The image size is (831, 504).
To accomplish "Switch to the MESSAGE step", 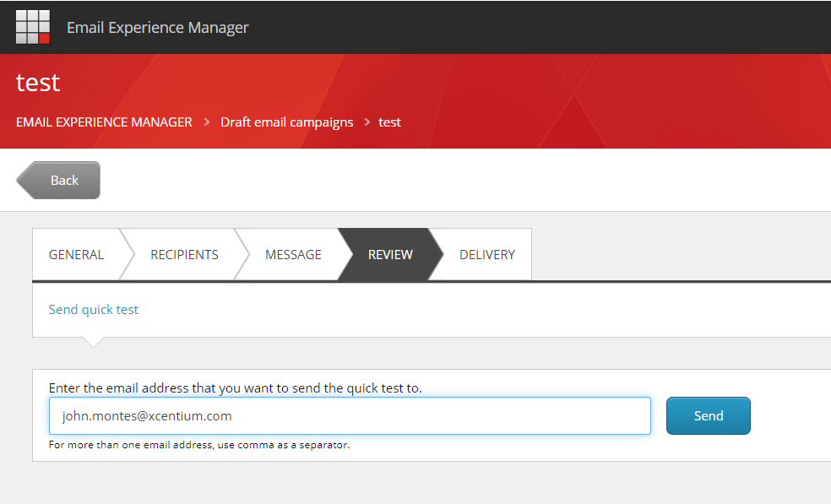I will (x=293, y=255).
